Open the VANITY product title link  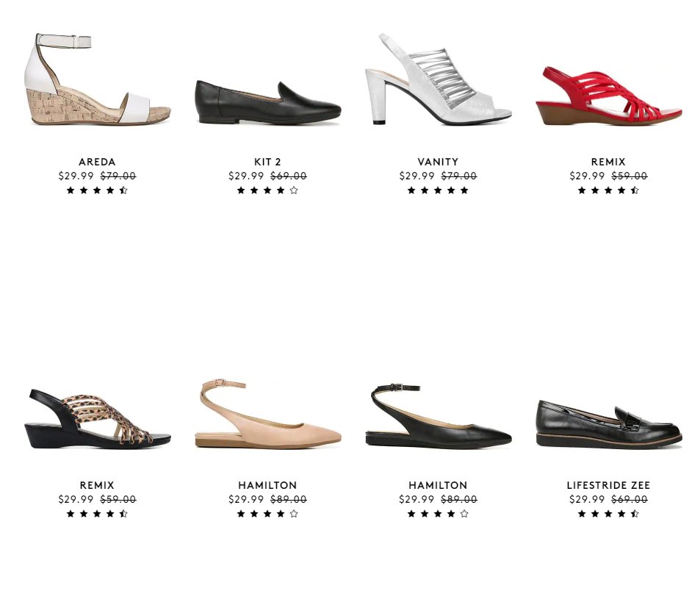pyautogui.click(x=438, y=162)
